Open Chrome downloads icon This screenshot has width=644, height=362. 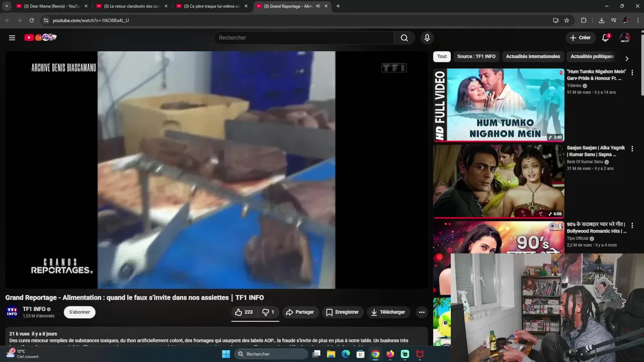click(601, 20)
